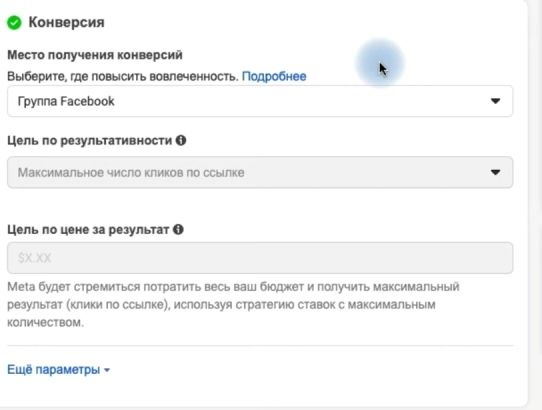542x410 pixels.
Task: Click the word количеством ending the description
Action: click(45, 323)
